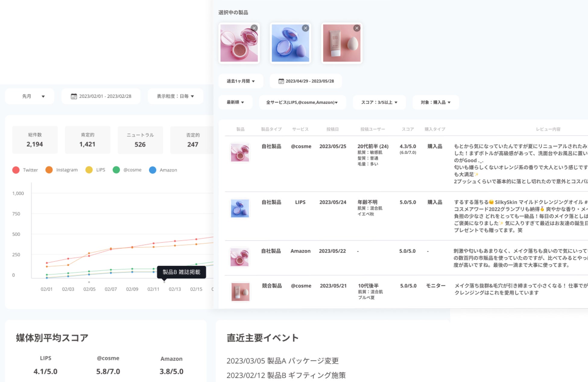This screenshot has width=588, height=382.
Task: Sort reviews by スコア column header
Action: [407, 129]
